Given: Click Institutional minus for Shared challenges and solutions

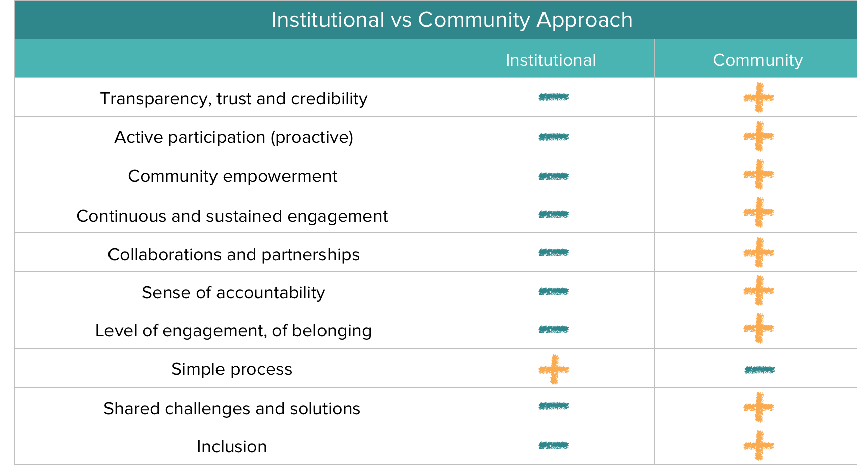Looking at the screenshot, I should (x=553, y=406).
